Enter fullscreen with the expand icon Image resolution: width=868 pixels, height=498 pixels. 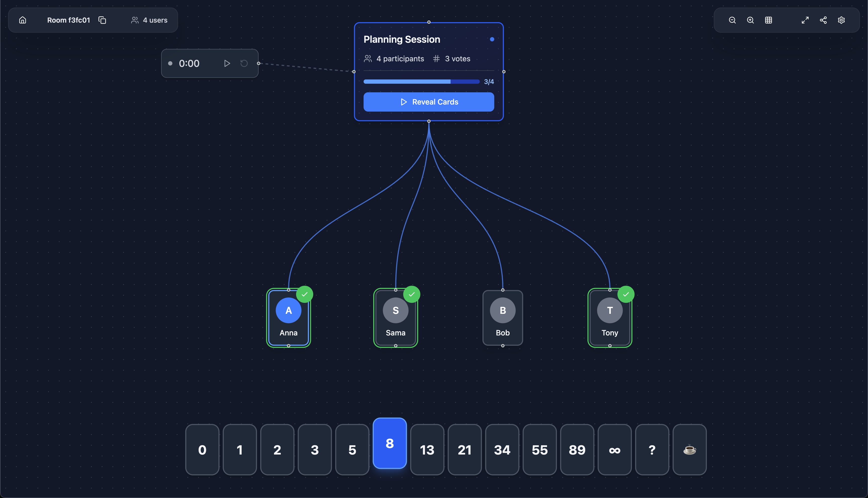pyautogui.click(x=805, y=20)
